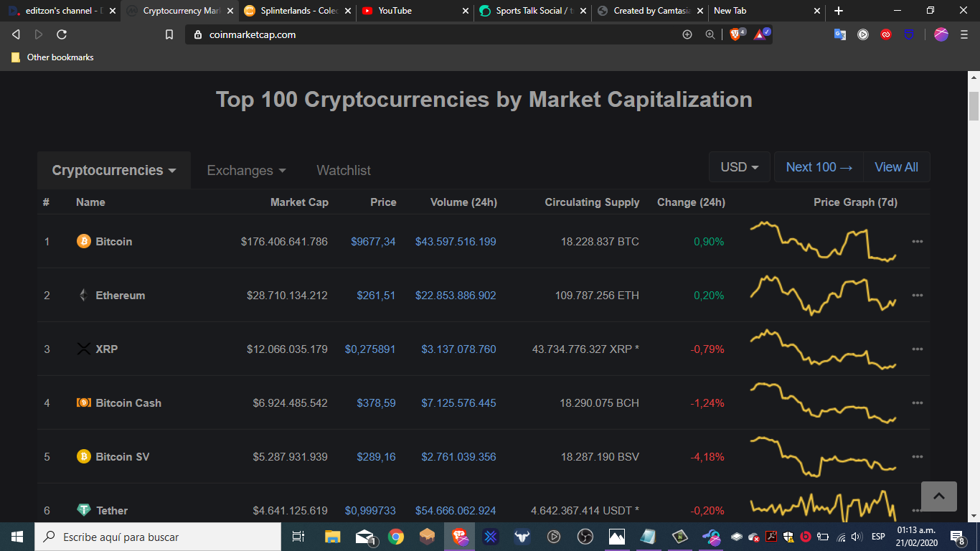Open the Bitcoin Cash row three-dots menu
The width and height of the screenshot is (980, 551).
click(x=918, y=402)
